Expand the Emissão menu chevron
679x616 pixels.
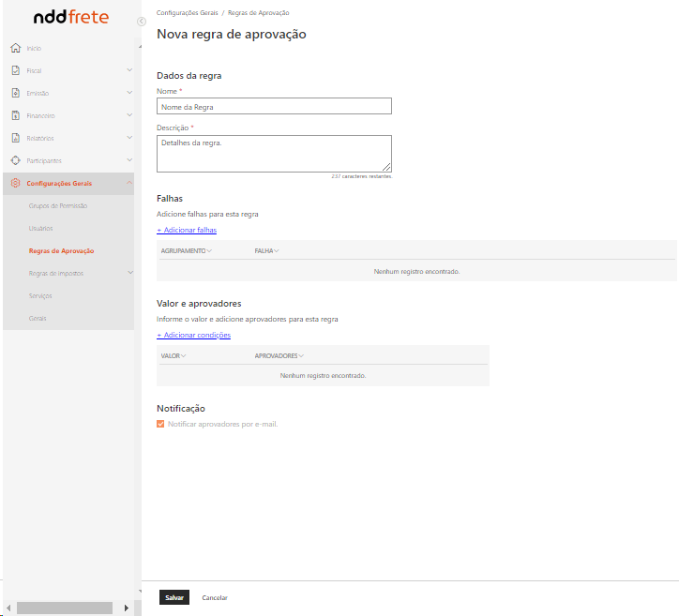tap(129, 93)
